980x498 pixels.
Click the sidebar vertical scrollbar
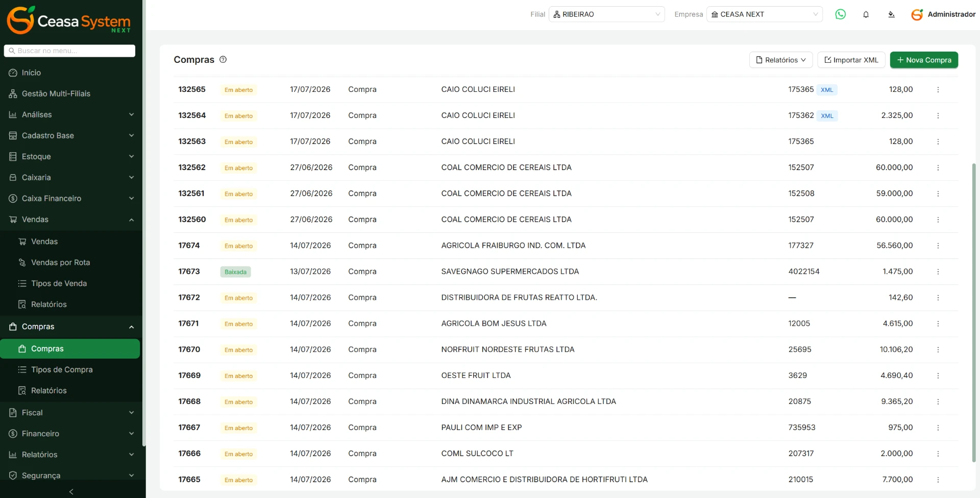pyautogui.click(x=144, y=223)
